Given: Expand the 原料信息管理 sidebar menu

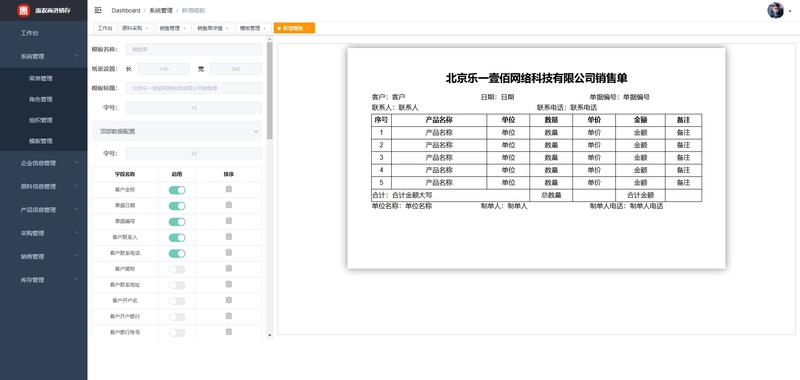Looking at the screenshot, I should [x=43, y=186].
